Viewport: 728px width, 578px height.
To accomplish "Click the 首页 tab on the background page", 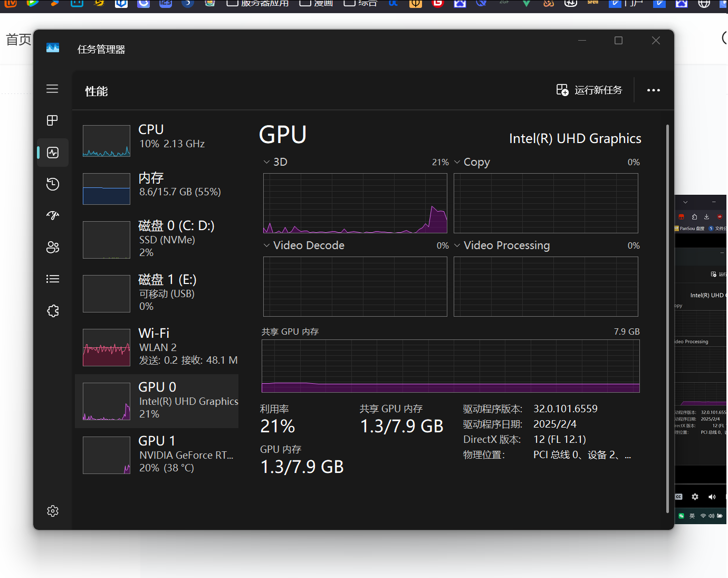I will [18, 40].
